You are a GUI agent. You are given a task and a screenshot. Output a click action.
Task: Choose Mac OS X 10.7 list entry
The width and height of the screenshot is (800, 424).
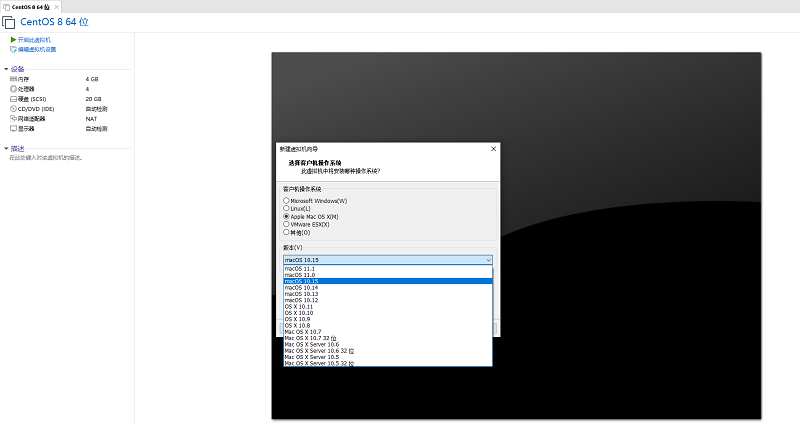pos(388,332)
